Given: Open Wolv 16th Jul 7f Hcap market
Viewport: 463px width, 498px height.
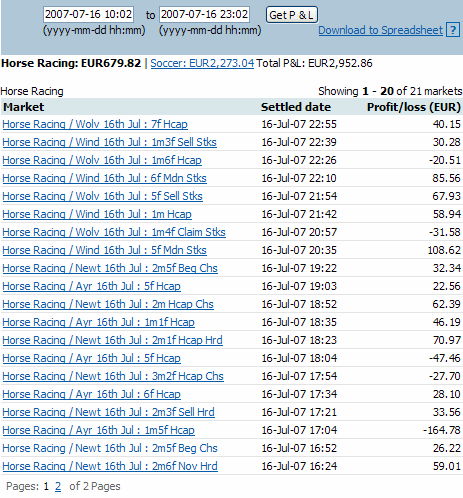Looking at the screenshot, I should [x=95, y=124].
